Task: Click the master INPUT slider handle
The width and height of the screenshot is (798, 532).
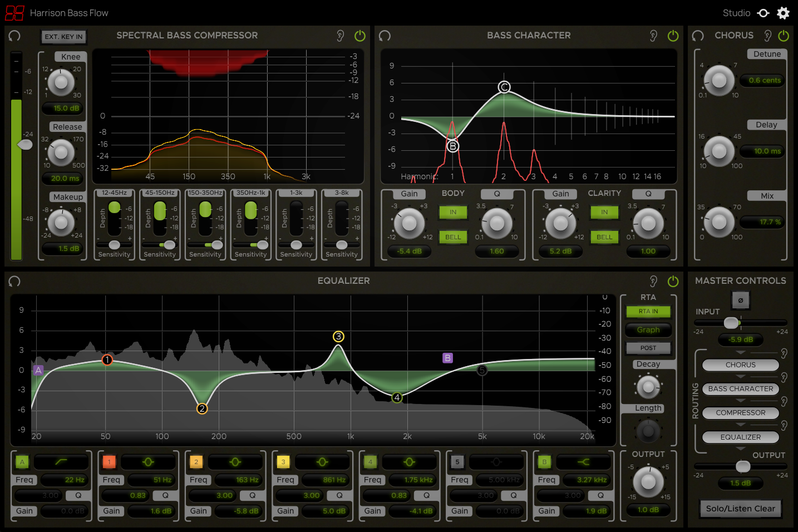Action: [x=731, y=323]
